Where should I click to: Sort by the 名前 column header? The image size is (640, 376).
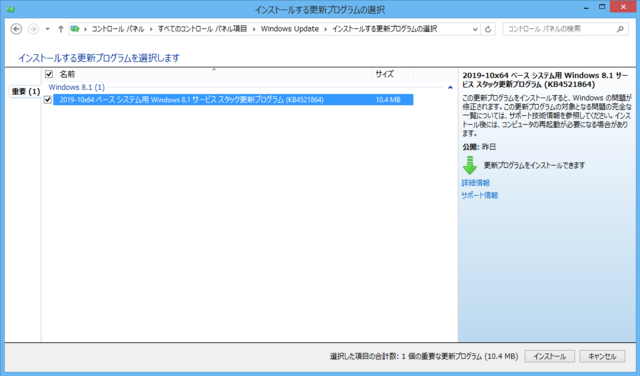[x=67, y=74]
